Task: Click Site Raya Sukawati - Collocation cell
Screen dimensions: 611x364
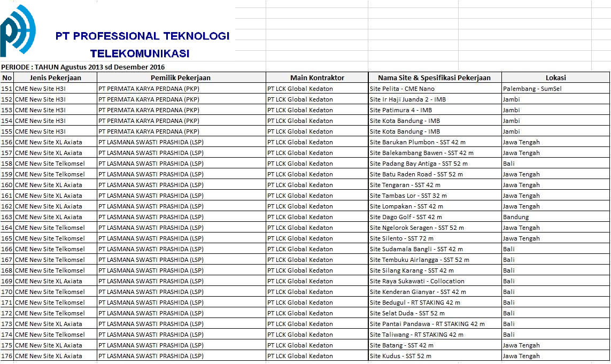Action: 417,281
